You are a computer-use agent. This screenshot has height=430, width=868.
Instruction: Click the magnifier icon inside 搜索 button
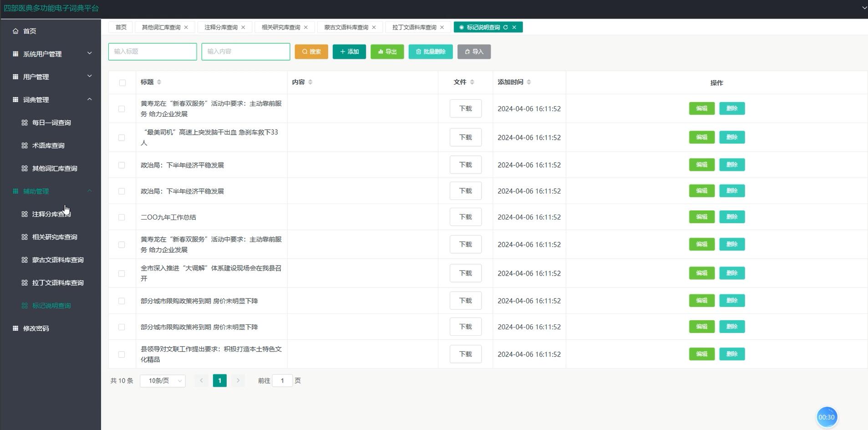pyautogui.click(x=304, y=51)
